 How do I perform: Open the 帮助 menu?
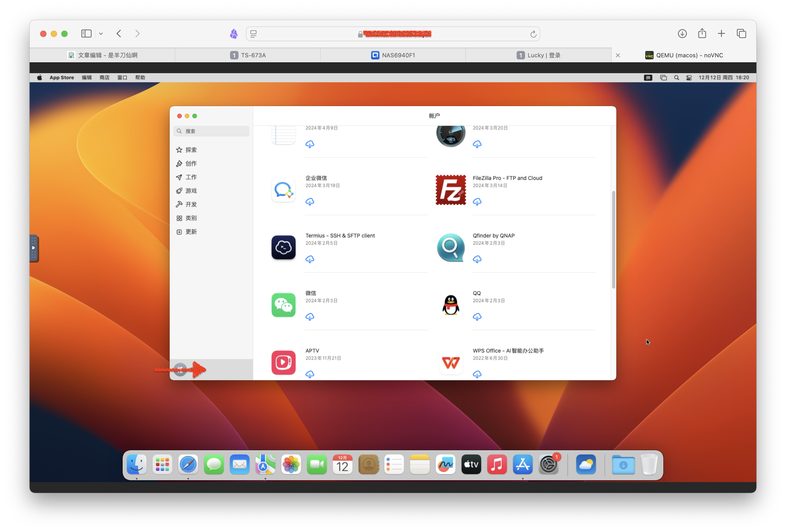(x=140, y=77)
